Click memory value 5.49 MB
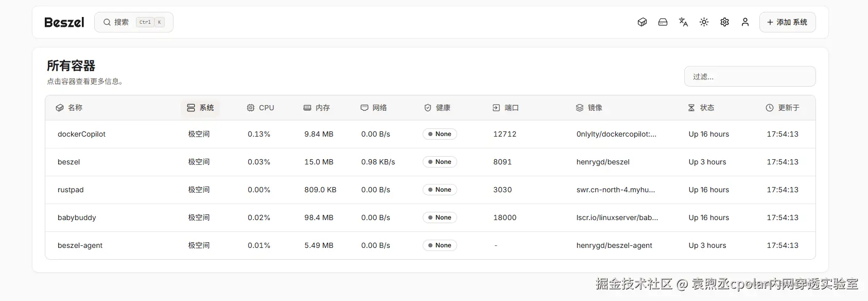The width and height of the screenshot is (868, 301). click(x=319, y=245)
